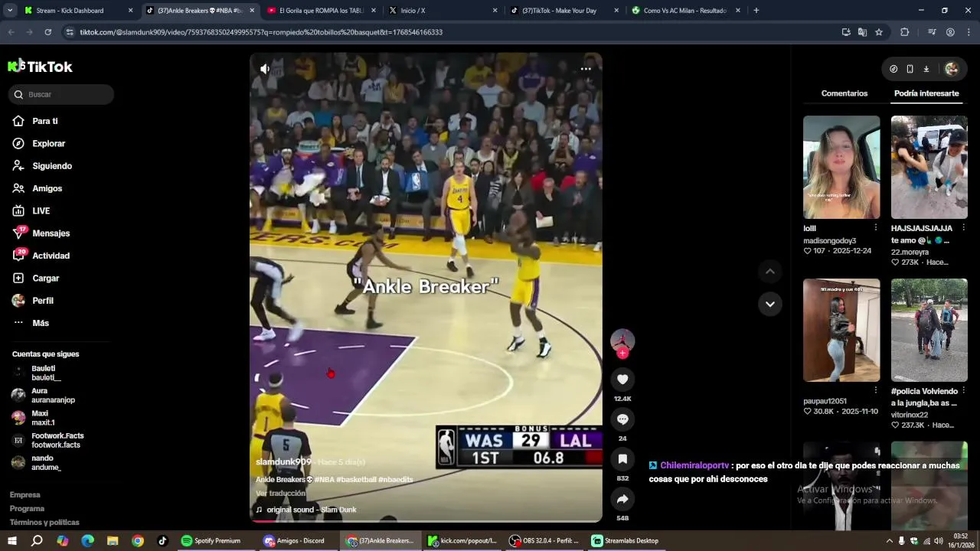Viewport: 980px width, 551px height.
Task: Click the #nbaedits hashtag in caption
Action: pyautogui.click(x=396, y=480)
